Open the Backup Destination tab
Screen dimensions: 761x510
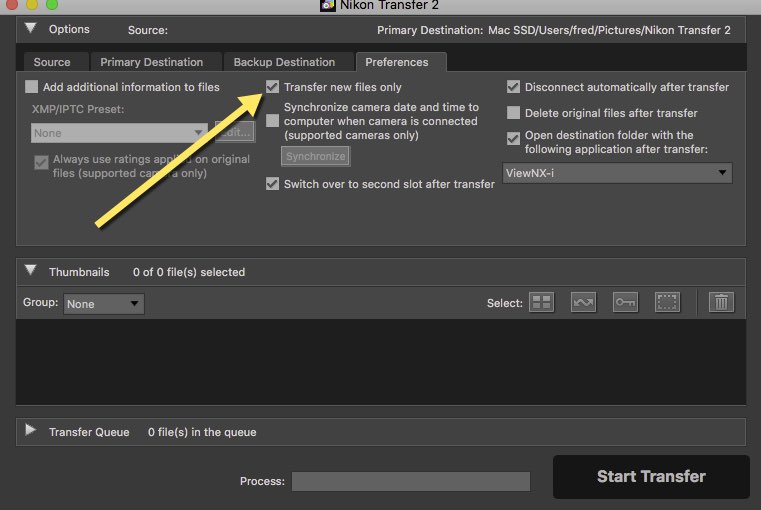(x=284, y=62)
